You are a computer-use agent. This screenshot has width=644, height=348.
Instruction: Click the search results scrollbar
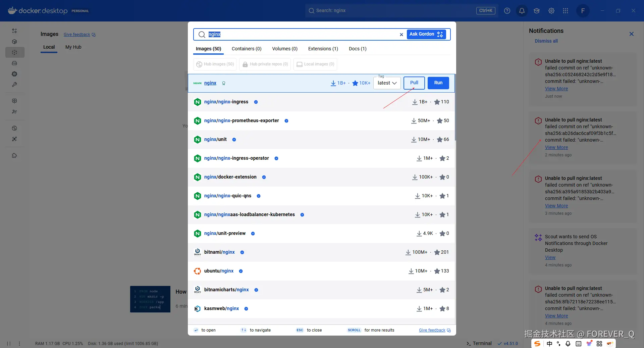[455, 107]
